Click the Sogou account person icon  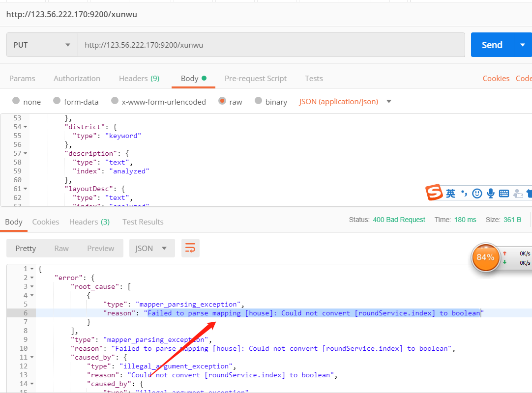518,193
